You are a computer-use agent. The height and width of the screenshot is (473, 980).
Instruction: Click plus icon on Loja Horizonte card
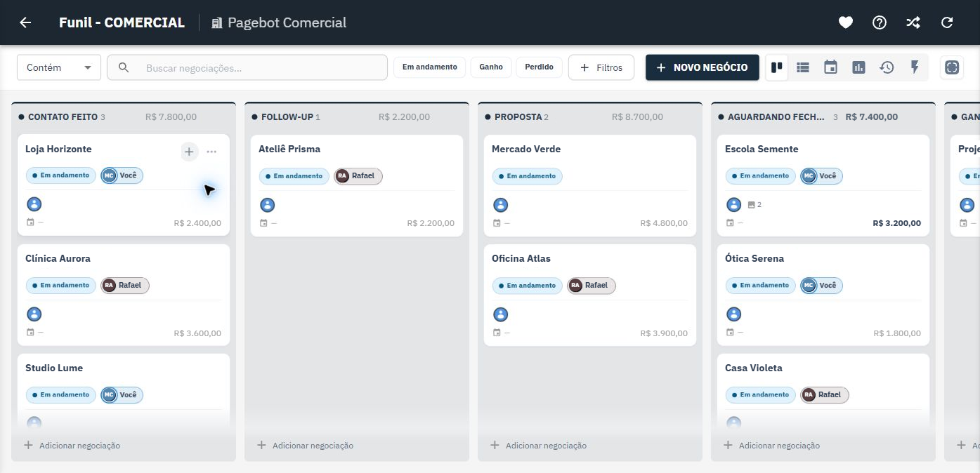tap(189, 152)
